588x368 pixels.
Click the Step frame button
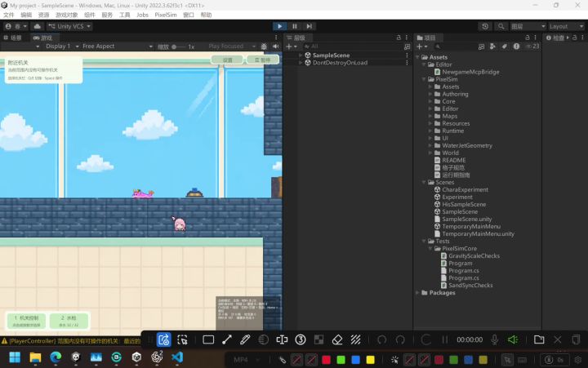click(309, 26)
